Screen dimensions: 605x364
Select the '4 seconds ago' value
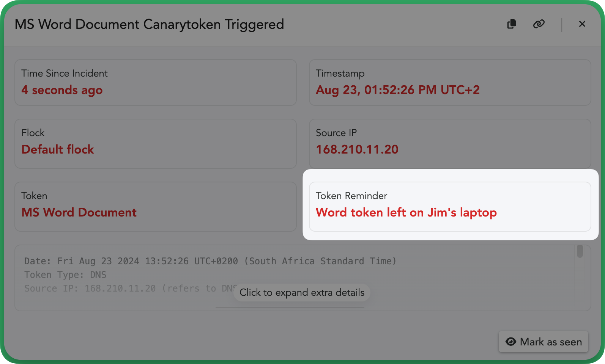coord(62,90)
